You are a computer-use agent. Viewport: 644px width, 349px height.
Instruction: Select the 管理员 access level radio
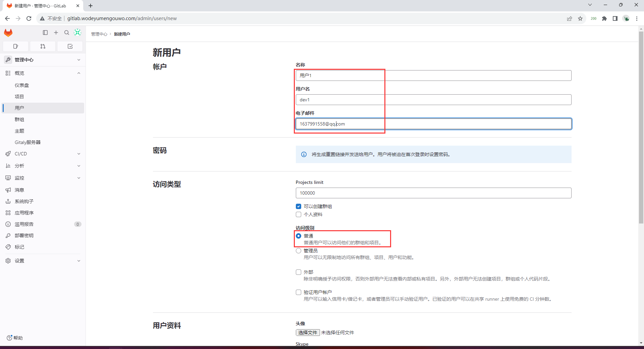point(299,251)
